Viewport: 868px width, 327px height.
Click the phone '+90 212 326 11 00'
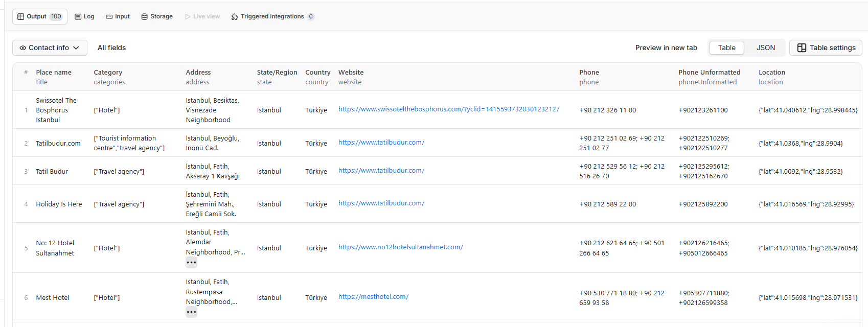(x=608, y=110)
